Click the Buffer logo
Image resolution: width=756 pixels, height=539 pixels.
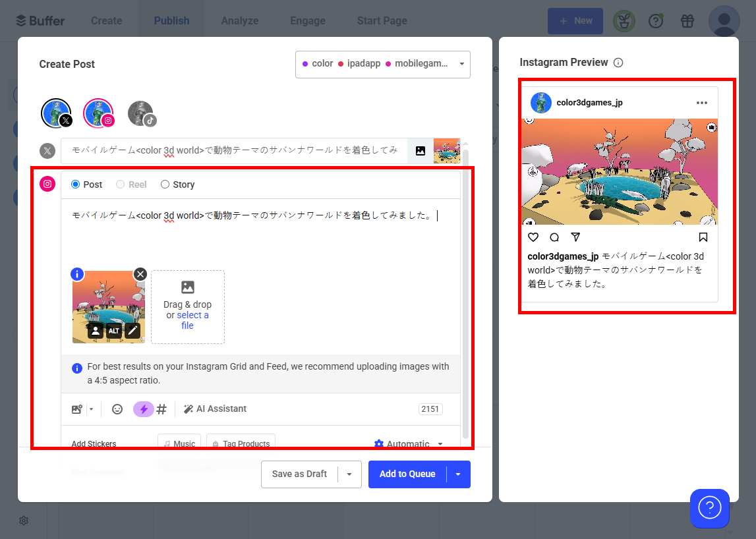coord(40,20)
